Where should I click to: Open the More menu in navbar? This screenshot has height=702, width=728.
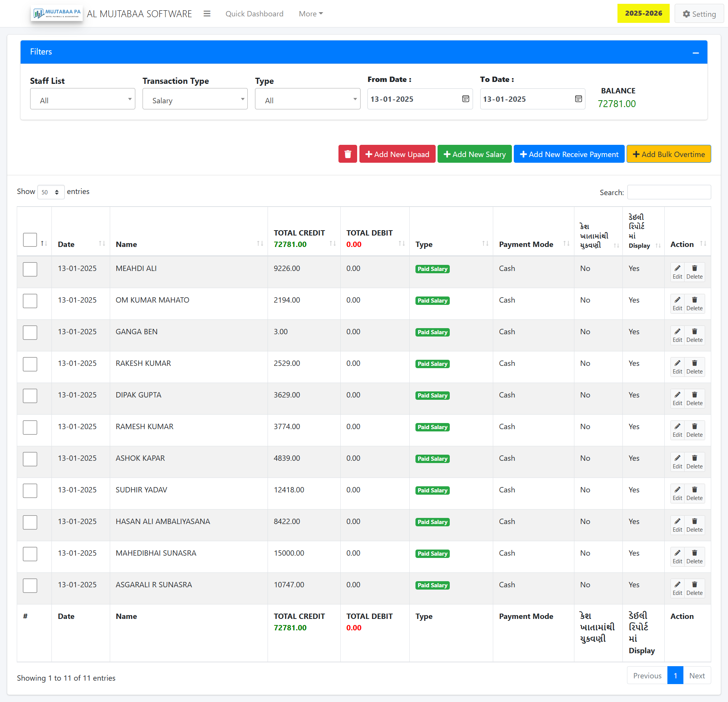[x=310, y=14]
